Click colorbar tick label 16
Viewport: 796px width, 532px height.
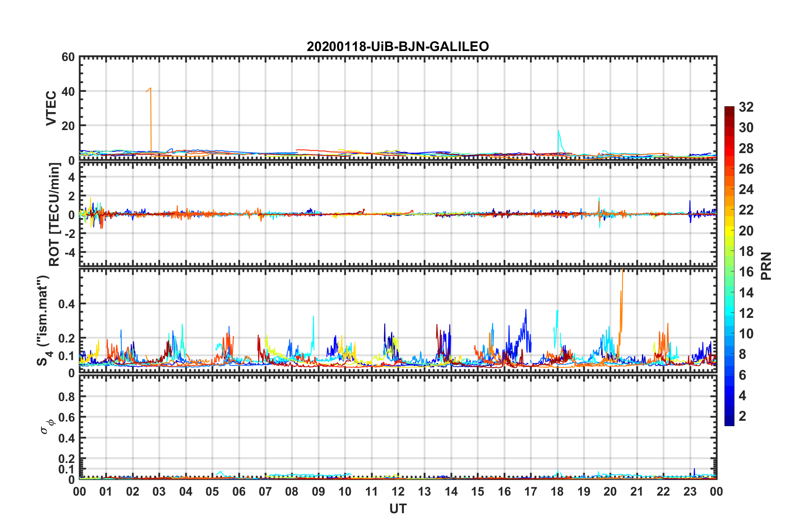tap(746, 272)
